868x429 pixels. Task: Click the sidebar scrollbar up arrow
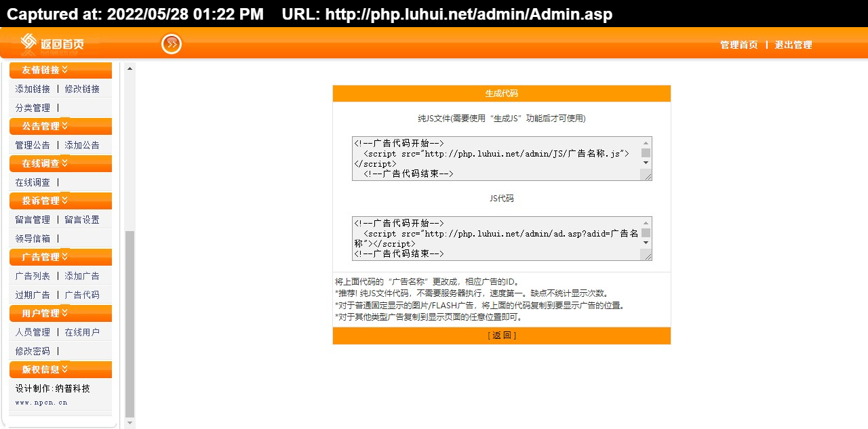click(130, 68)
